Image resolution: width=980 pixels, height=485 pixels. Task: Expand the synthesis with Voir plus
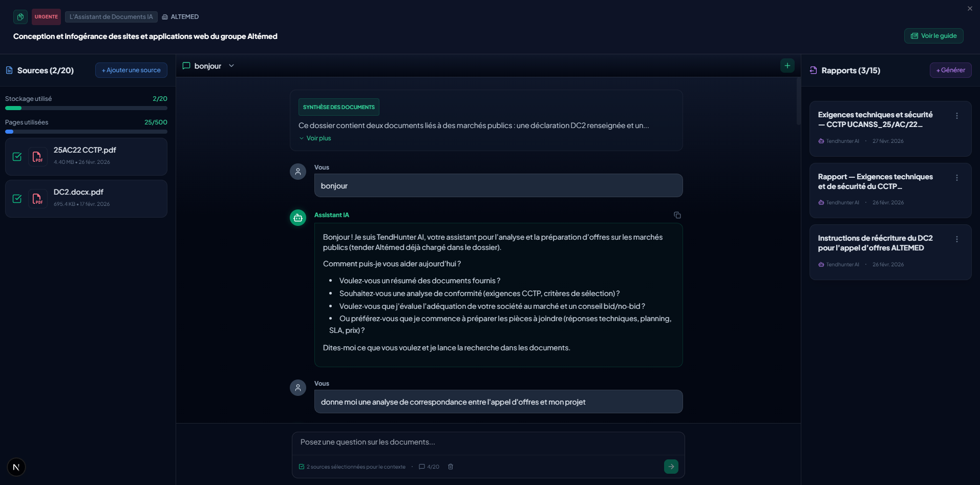(x=318, y=138)
